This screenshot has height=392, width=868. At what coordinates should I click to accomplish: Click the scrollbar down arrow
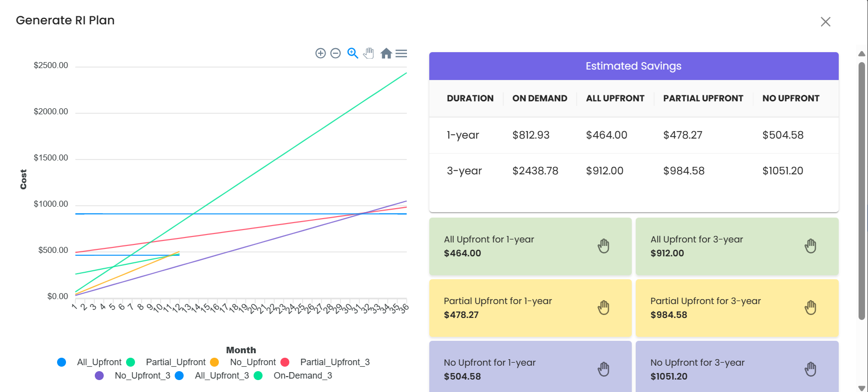tap(862, 388)
